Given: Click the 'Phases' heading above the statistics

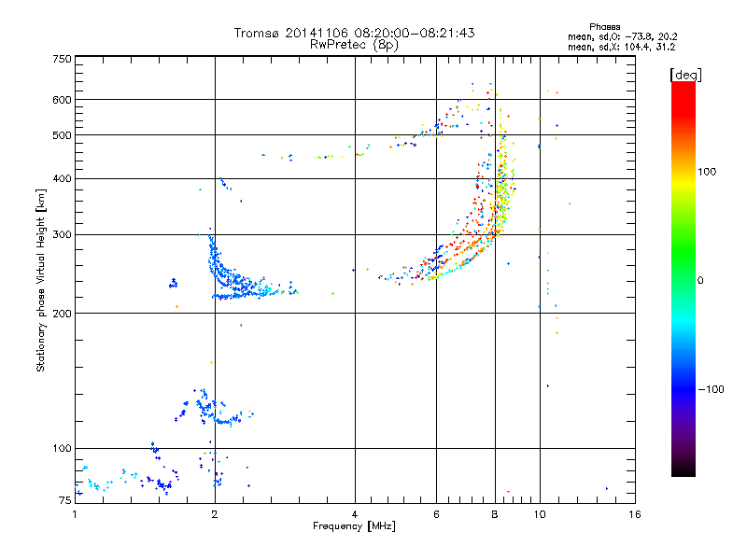Looking at the screenshot, I should pos(604,27).
